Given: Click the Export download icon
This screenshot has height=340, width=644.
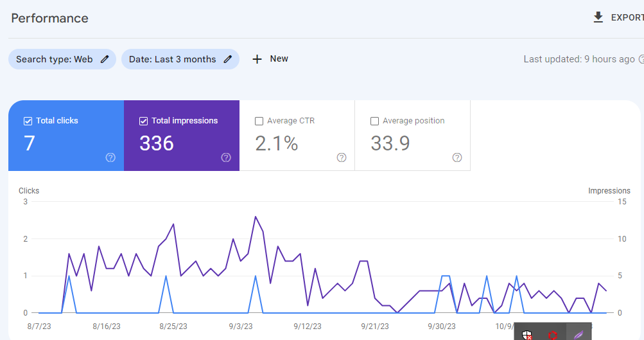Looking at the screenshot, I should click(x=598, y=17).
